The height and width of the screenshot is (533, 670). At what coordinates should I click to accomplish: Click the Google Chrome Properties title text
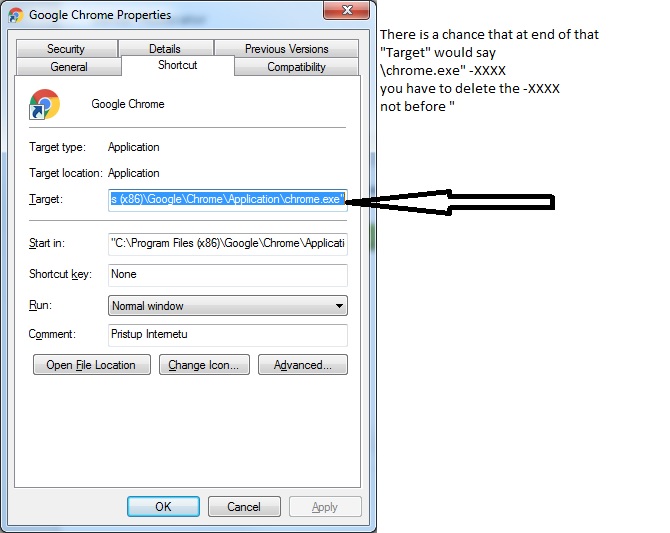(100, 15)
